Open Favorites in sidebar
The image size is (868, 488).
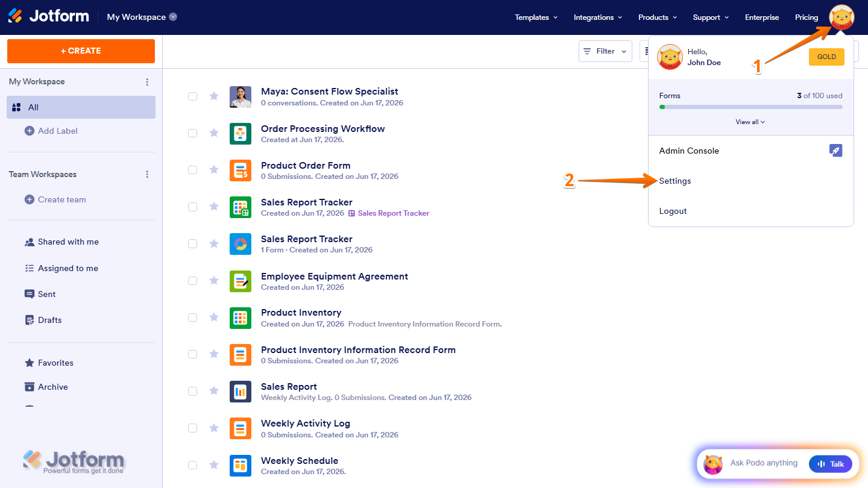tap(49, 363)
